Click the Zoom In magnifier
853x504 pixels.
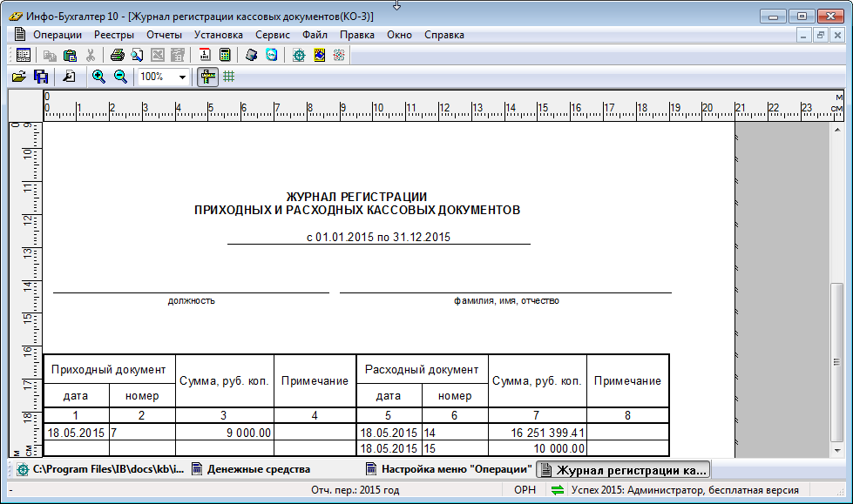[x=98, y=77]
